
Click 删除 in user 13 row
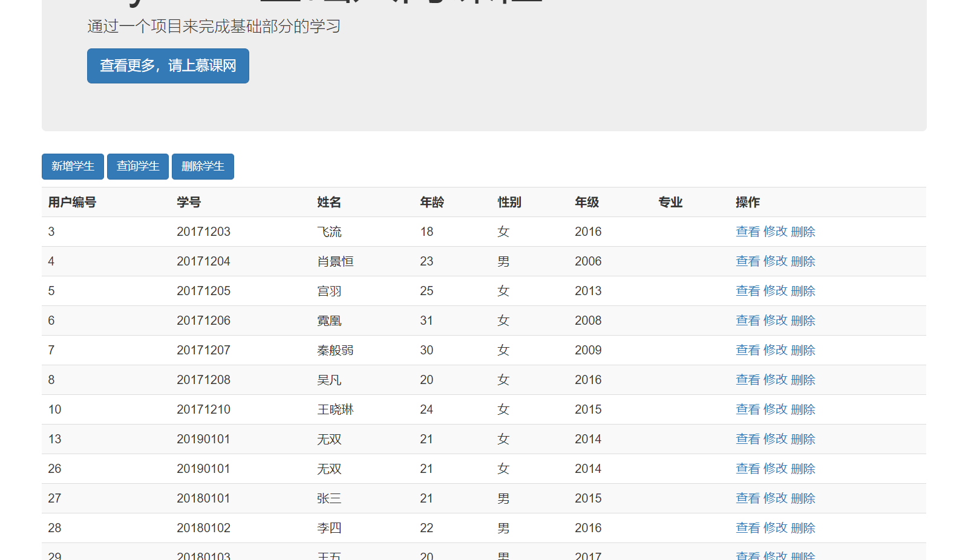click(x=803, y=439)
